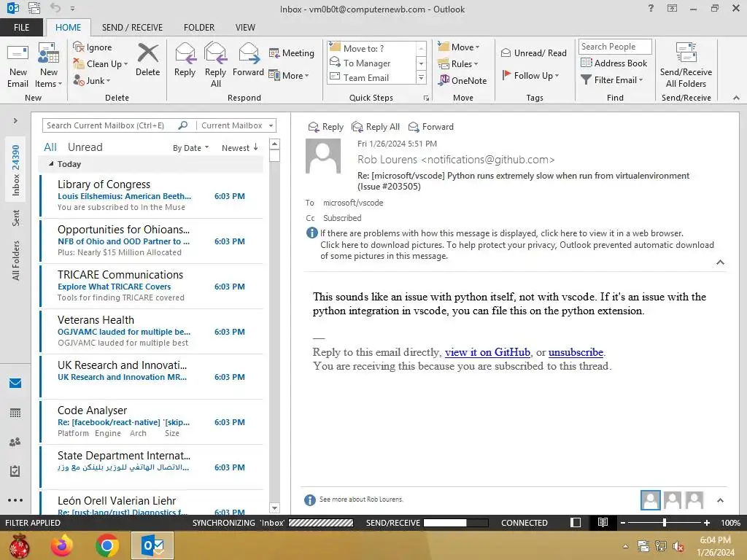Viewport: 747px width, 560px height.
Task: Delete the selected message
Action: click(x=147, y=60)
